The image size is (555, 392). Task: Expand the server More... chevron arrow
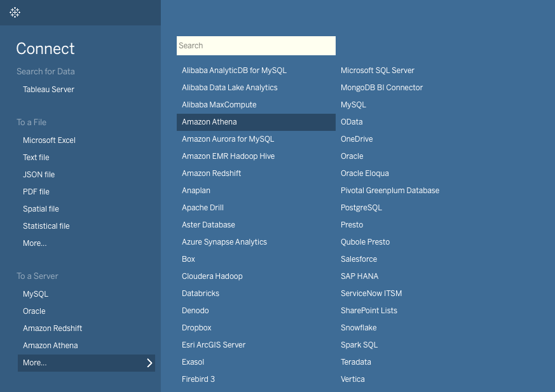tap(150, 363)
